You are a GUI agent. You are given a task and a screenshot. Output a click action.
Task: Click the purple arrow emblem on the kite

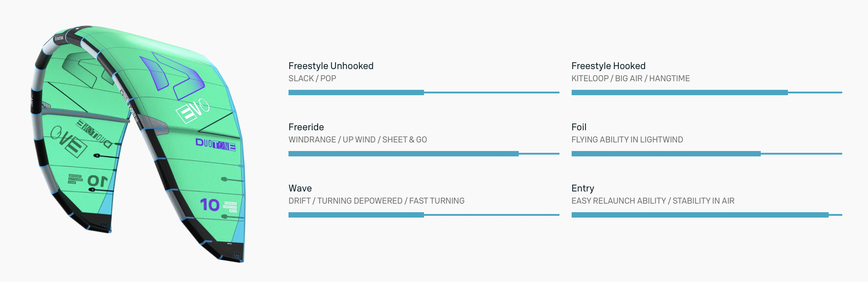point(172,76)
